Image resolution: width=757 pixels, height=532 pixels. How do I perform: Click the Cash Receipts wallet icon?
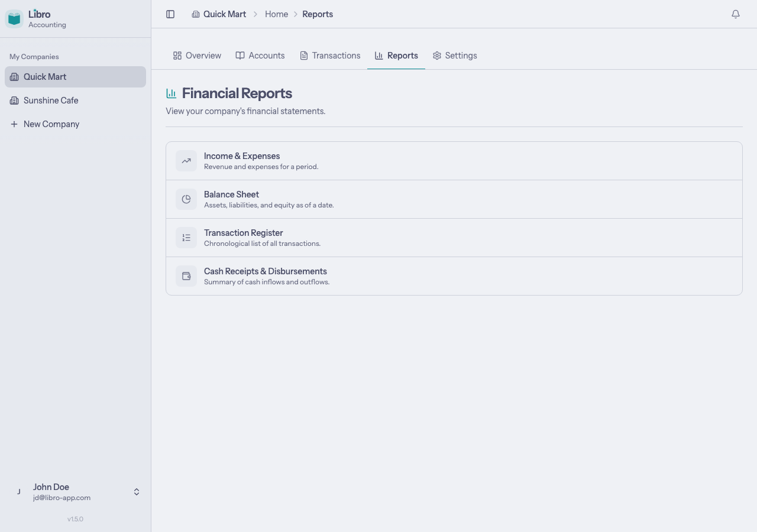point(186,275)
